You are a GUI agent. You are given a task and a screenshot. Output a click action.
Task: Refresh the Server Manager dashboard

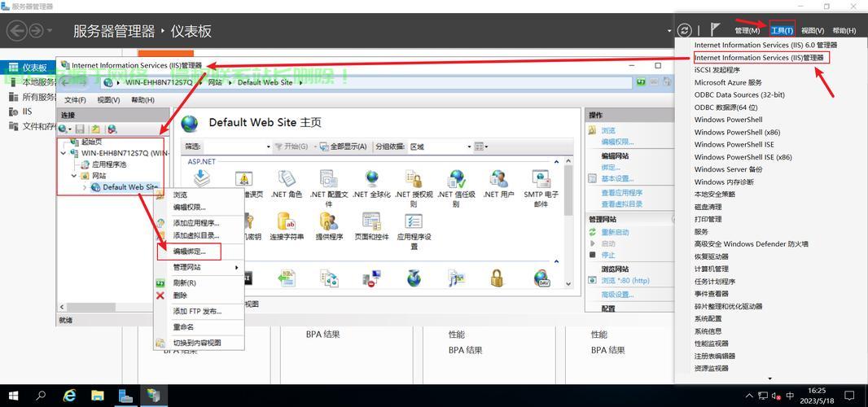coord(685,30)
